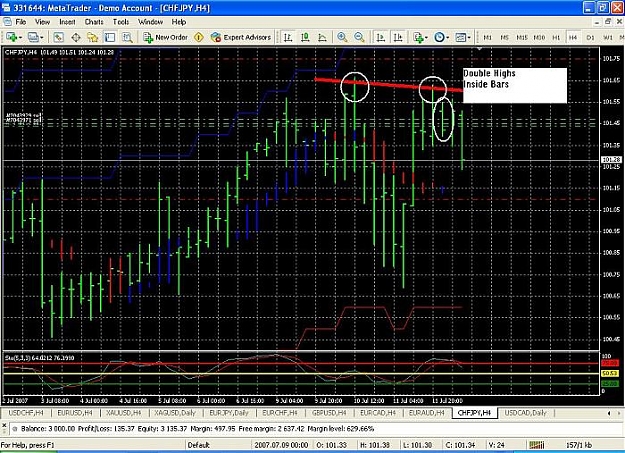Switch to the EURCHF,H4 chart tab

pyautogui.click(x=280, y=413)
